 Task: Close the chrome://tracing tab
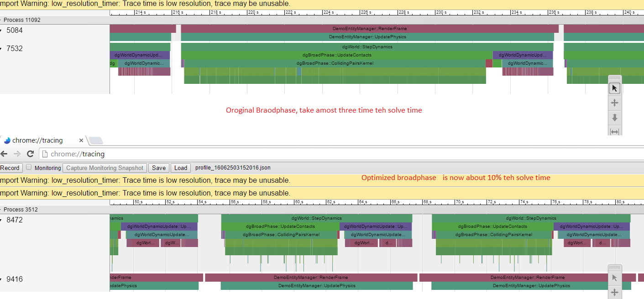click(x=81, y=140)
